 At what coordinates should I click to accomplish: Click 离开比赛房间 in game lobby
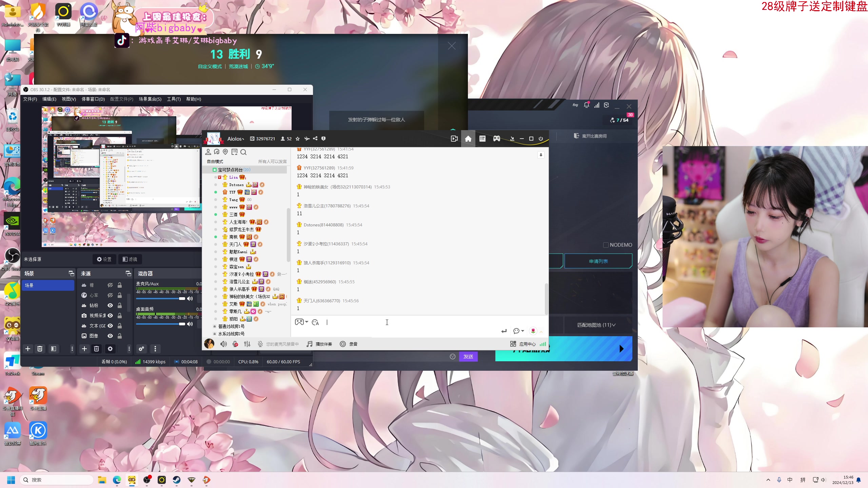590,136
